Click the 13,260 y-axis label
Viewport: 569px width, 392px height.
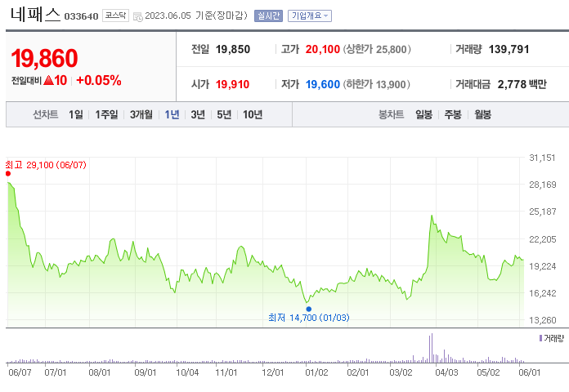pyautogui.click(x=543, y=320)
